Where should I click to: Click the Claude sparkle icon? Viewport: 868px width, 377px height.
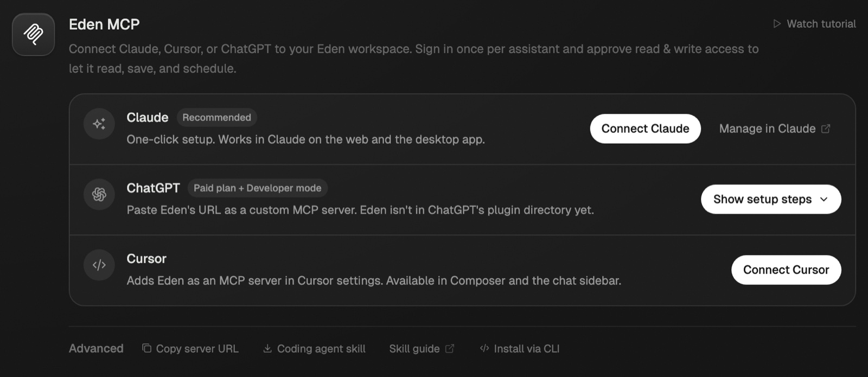[x=99, y=124]
